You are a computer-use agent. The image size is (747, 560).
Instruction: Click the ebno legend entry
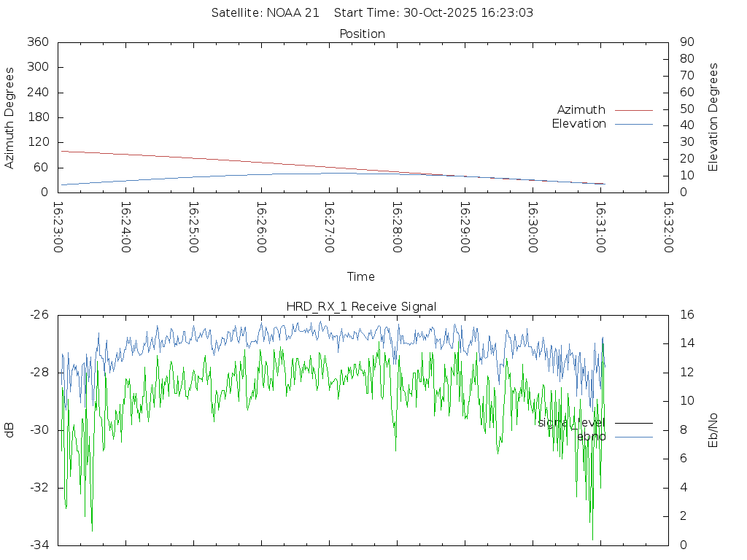pyautogui.click(x=591, y=436)
